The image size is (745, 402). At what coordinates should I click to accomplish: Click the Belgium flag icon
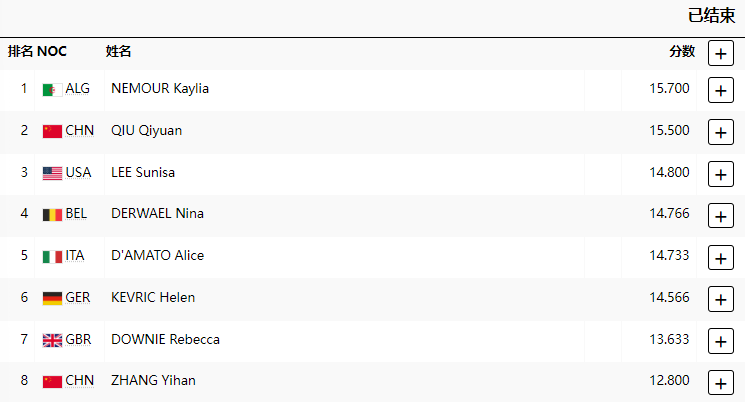[x=52, y=214]
